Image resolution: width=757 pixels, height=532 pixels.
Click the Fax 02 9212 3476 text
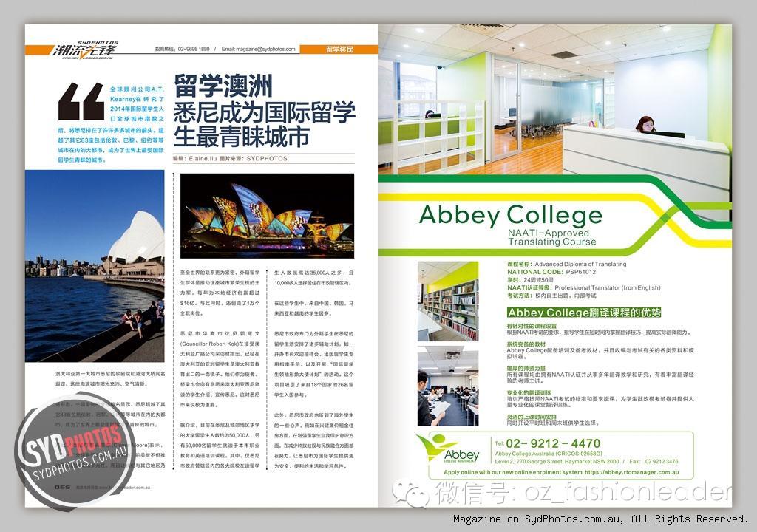click(x=654, y=461)
